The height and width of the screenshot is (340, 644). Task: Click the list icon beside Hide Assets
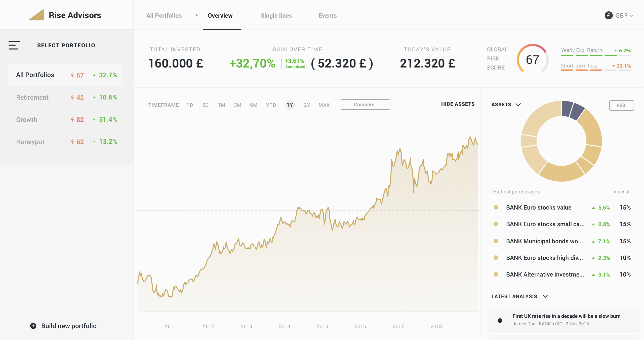pos(435,104)
